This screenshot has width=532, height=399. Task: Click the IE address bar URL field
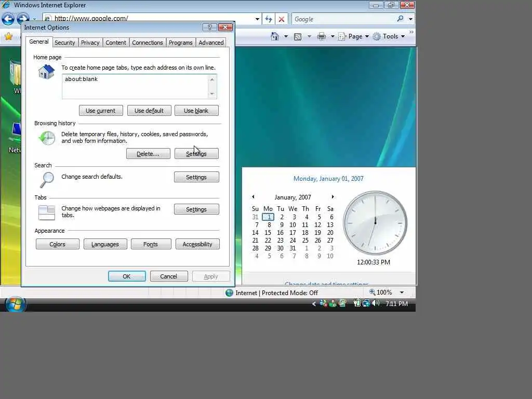click(153, 18)
